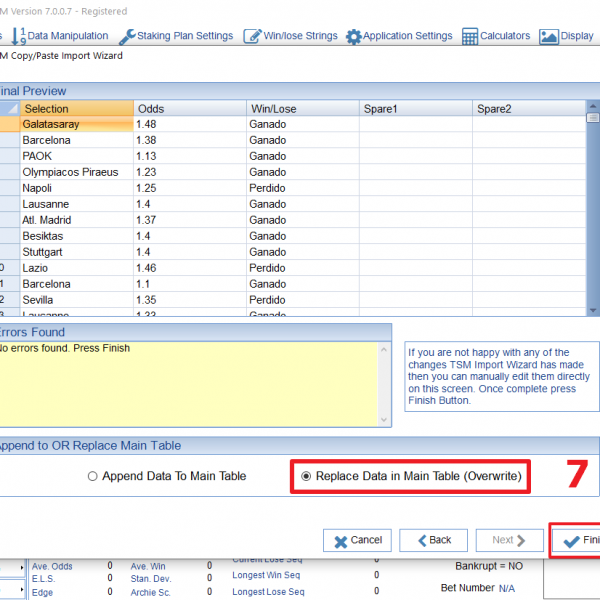This screenshot has height=600, width=600.
Task: Click the Back chevron icon
Action: 422,540
